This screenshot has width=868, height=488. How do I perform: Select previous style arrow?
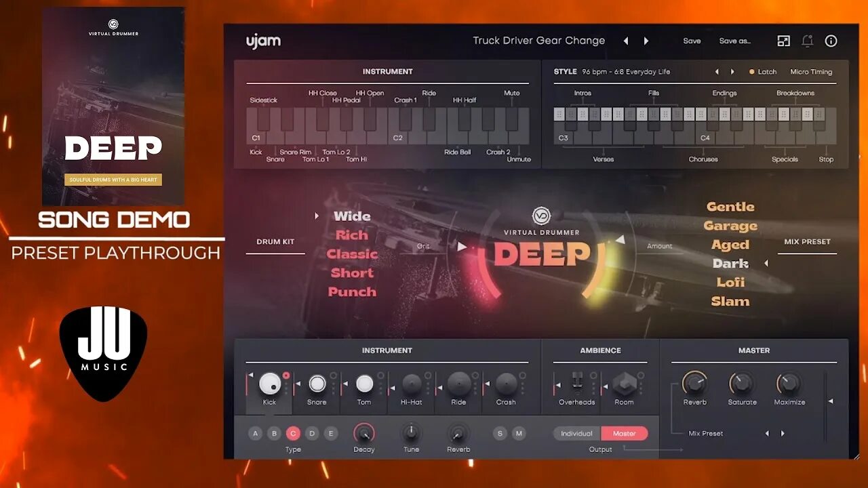pos(717,72)
